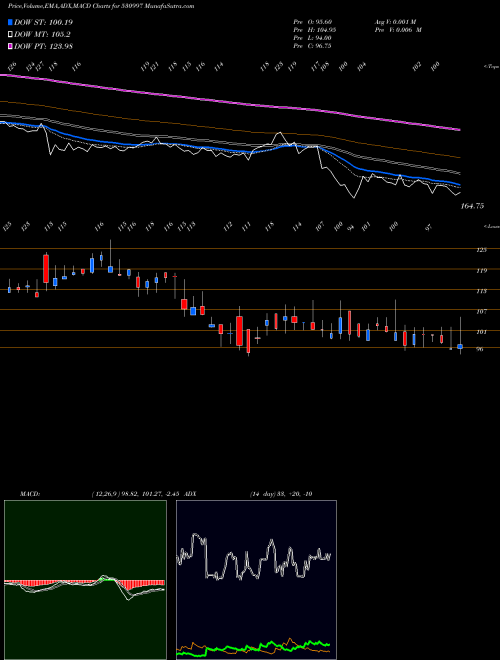Click the 113 price axis label
Screen dimensions: 500x660
481,291
